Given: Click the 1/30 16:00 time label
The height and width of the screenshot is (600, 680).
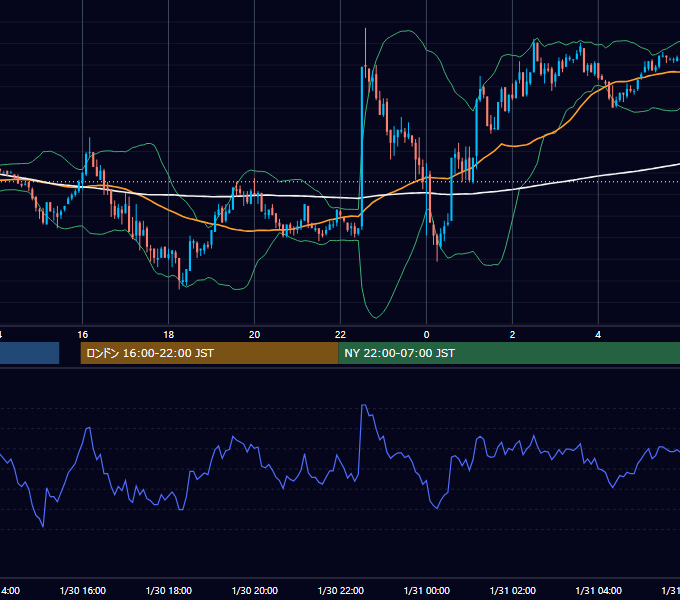Looking at the screenshot, I should 83,590.
